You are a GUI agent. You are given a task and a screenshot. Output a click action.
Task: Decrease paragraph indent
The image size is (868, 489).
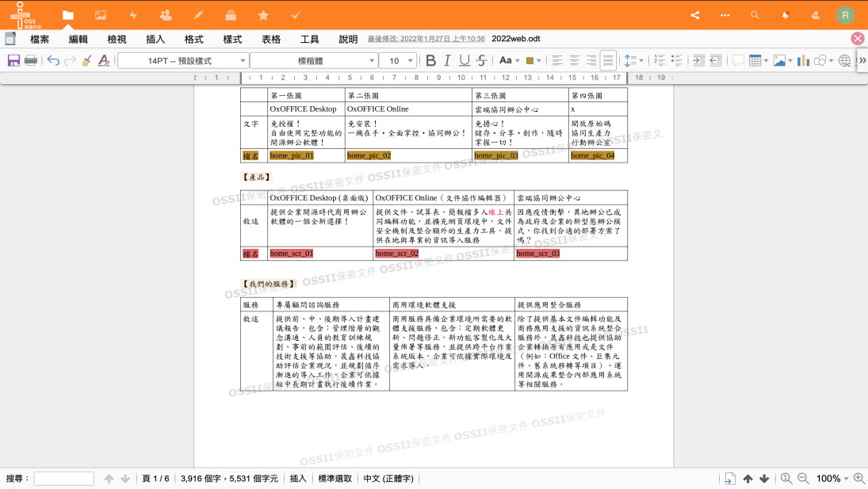(716, 60)
